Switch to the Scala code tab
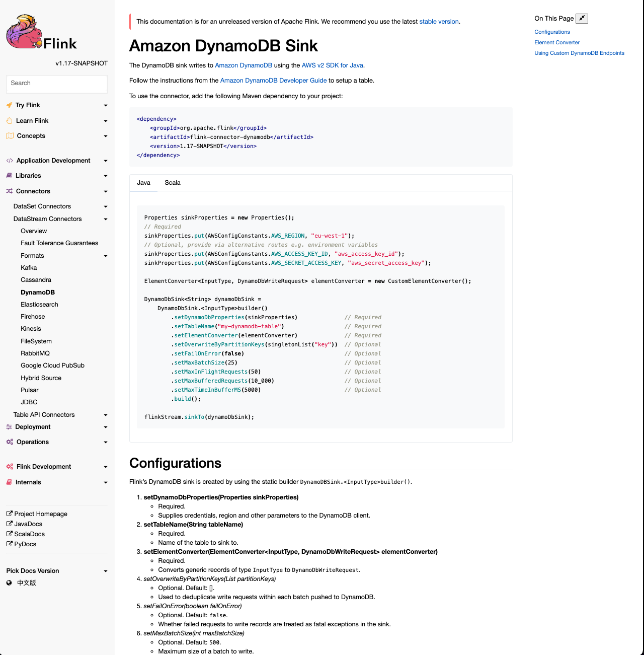Image resolution: width=644 pixels, height=655 pixels. [173, 183]
